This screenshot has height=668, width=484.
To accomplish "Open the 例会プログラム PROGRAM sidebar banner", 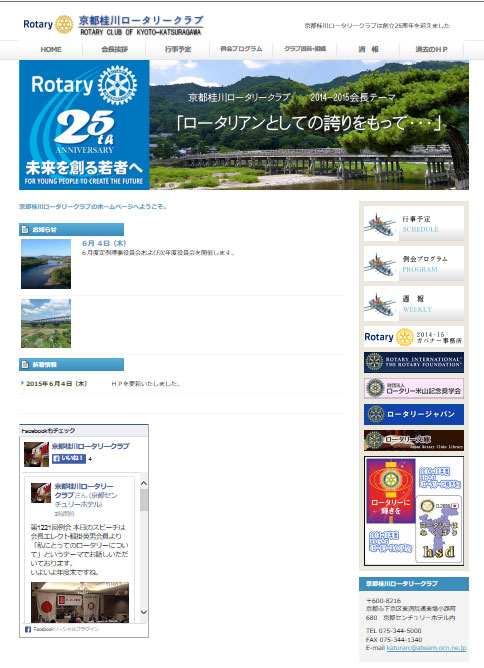I will [x=414, y=264].
